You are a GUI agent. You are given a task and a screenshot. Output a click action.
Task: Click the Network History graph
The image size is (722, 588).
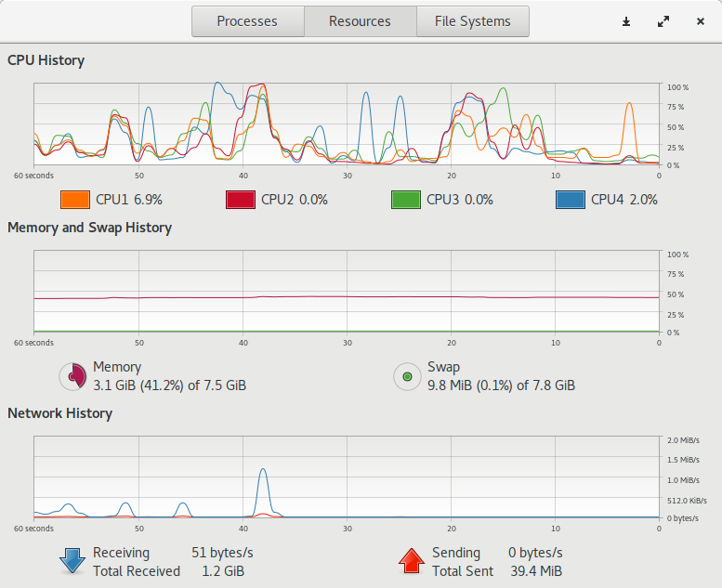tap(347, 477)
